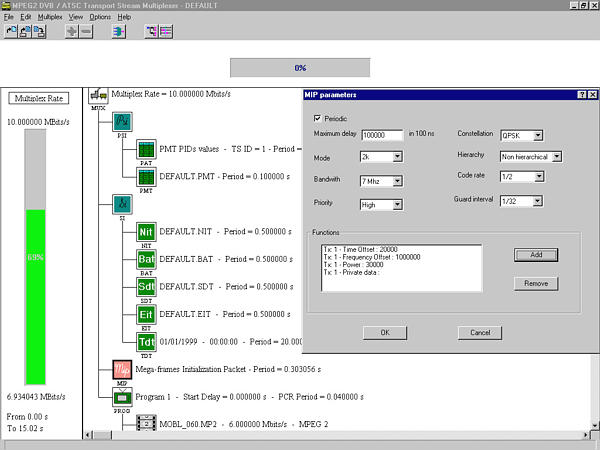Open the Options menu
Viewport: 600px width, 450px height.
pyautogui.click(x=102, y=17)
